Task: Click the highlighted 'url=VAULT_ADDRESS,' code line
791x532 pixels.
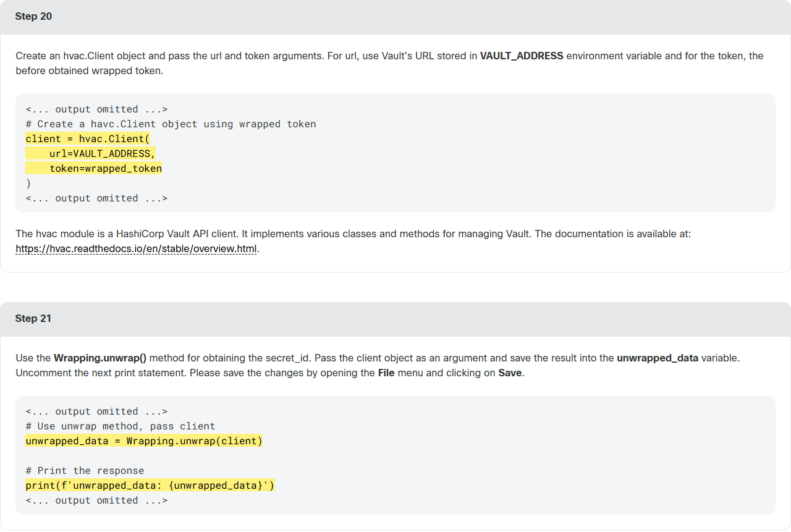Action: (90, 154)
